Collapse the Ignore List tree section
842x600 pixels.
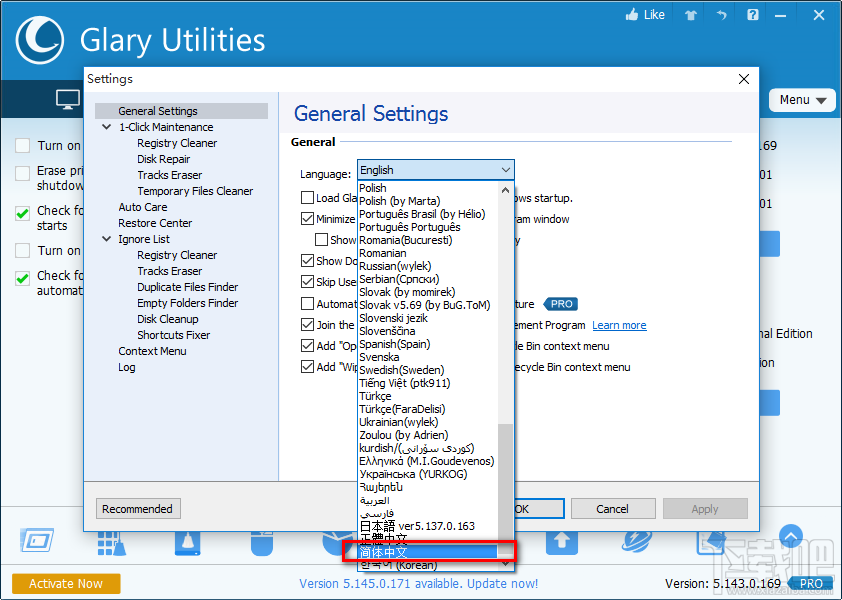pyautogui.click(x=106, y=238)
